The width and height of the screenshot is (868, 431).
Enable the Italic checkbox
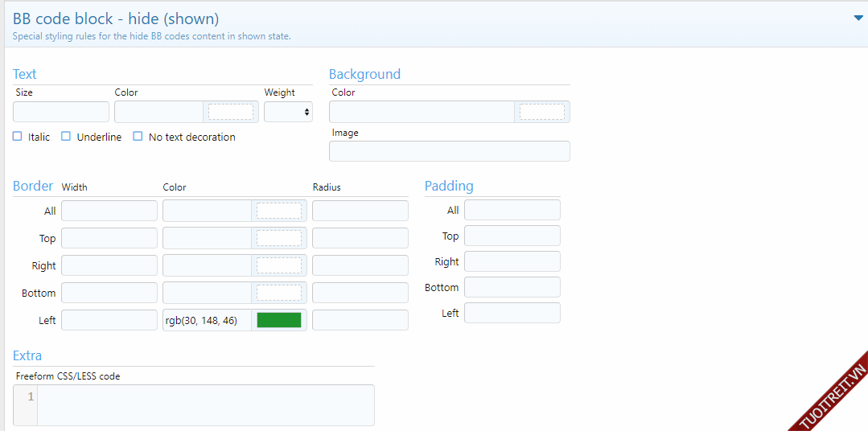(x=18, y=137)
